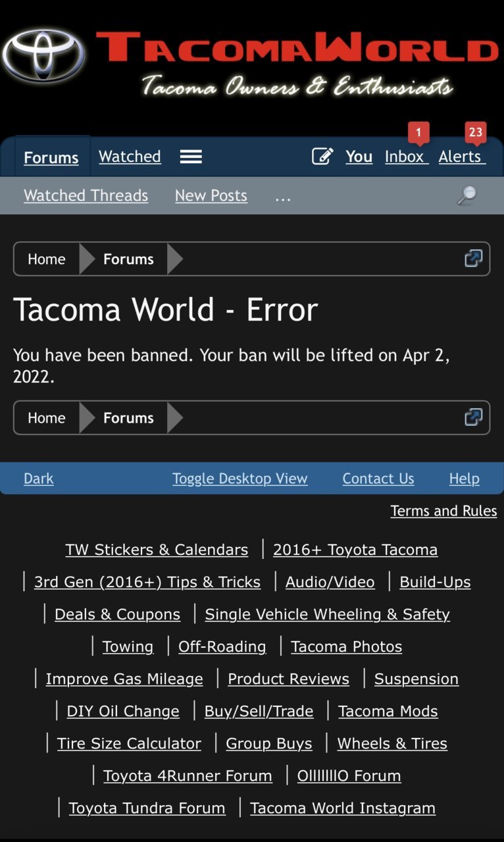Open the Off-Roading link
The height and width of the screenshot is (842, 504).
click(222, 646)
